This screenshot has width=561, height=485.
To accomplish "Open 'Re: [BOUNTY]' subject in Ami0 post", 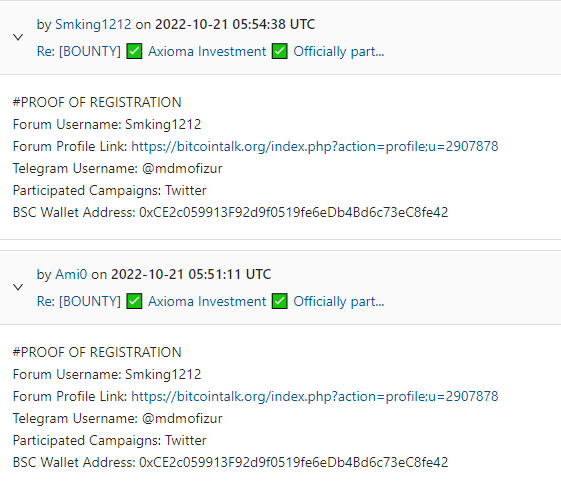I will [x=79, y=302].
